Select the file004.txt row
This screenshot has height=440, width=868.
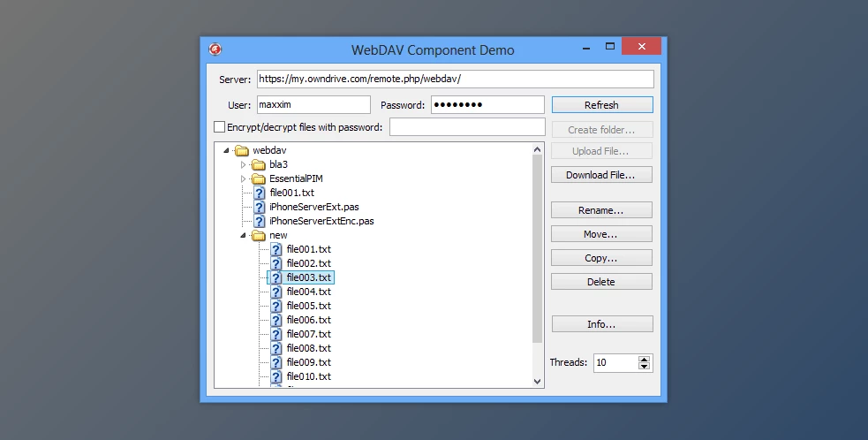pos(308,292)
